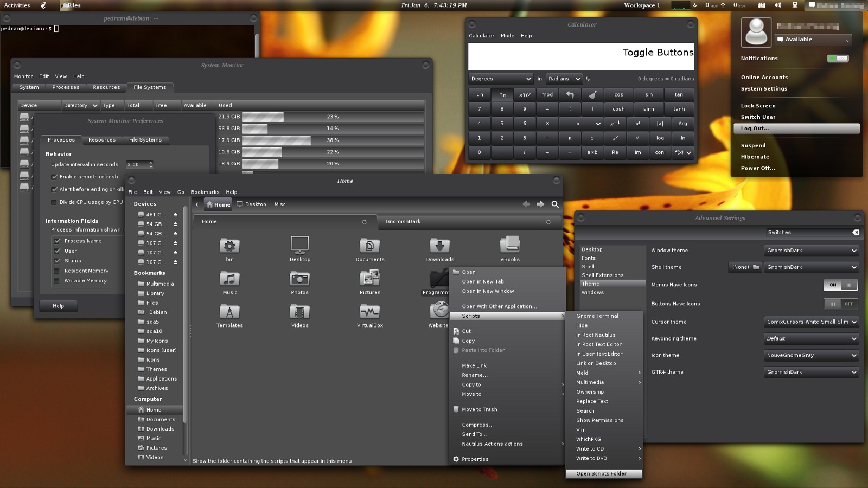Switch to the Resources tab in System Monitor Preferences
This screenshot has height=488, width=868.
point(102,139)
